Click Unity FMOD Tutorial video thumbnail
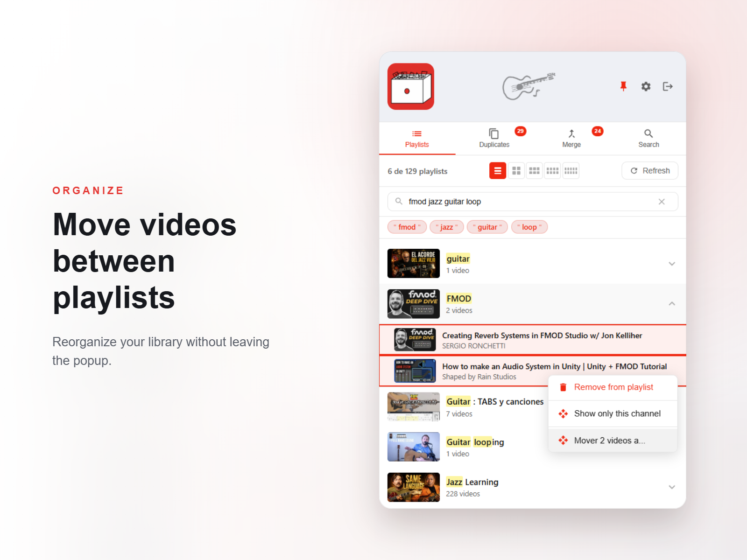This screenshot has height=560, width=747. pyautogui.click(x=415, y=371)
